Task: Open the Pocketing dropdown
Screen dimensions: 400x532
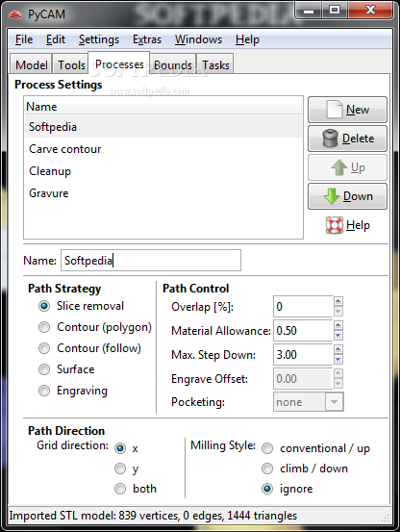Action: [x=334, y=402]
